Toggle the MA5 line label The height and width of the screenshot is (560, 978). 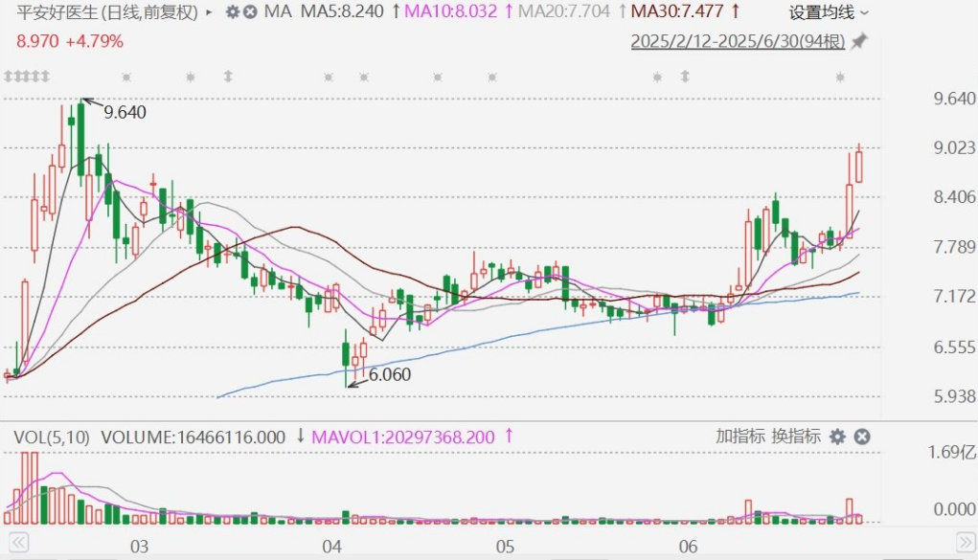342,12
